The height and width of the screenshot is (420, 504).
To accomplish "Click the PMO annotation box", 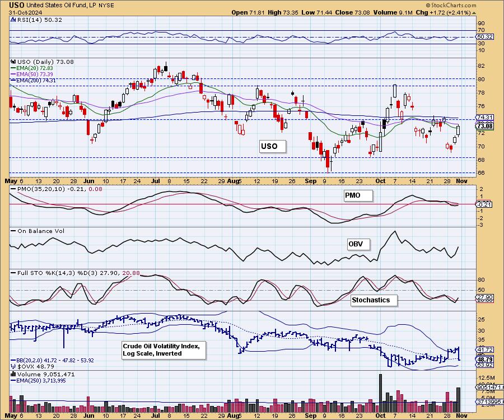I will coord(358,195).
